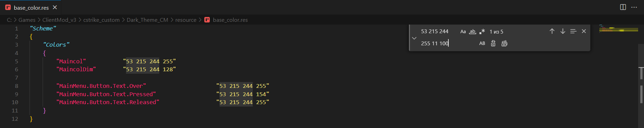Open the Dark_Theme_CM breadcrumb folder
644x128 pixels.
(147, 20)
